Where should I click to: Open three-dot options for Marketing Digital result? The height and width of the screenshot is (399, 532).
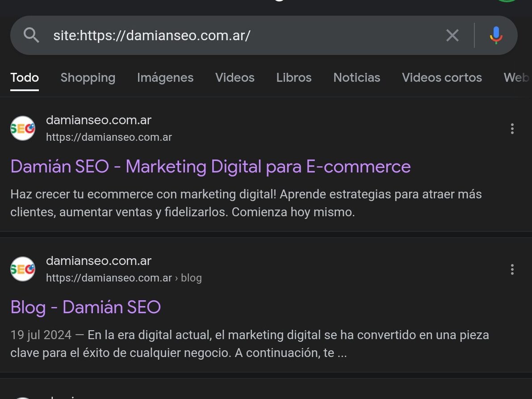pos(512,129)
